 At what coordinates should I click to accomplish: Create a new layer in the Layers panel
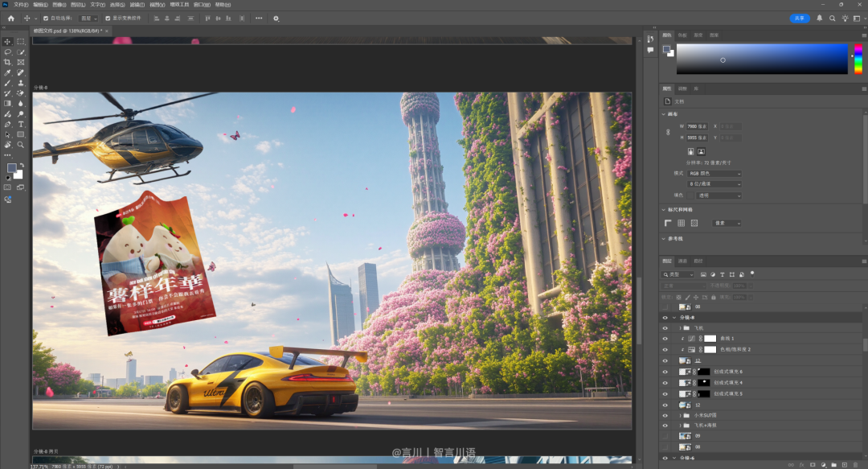845,465
